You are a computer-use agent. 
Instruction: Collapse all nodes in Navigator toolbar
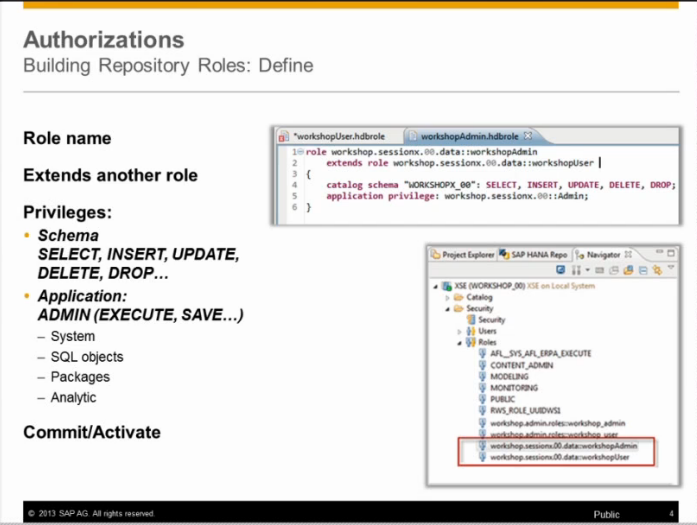[643, 270]
